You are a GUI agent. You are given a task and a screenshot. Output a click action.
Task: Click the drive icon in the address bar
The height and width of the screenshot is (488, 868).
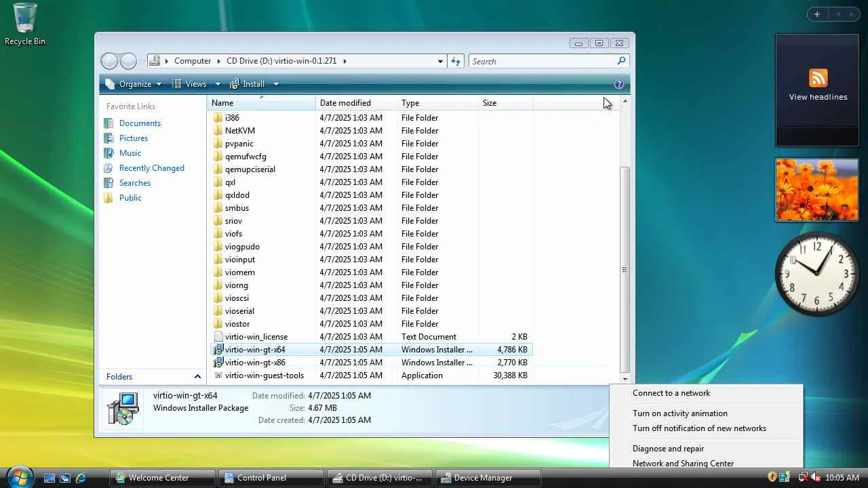pyautogui.click(x=155, y=61)
